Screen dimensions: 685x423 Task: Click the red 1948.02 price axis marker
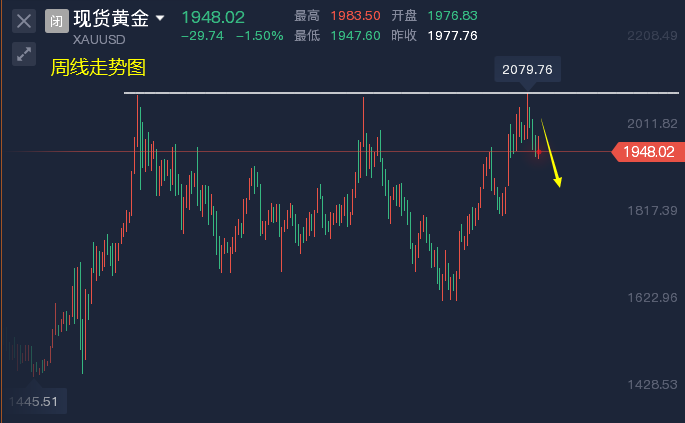tap(646, 152)
